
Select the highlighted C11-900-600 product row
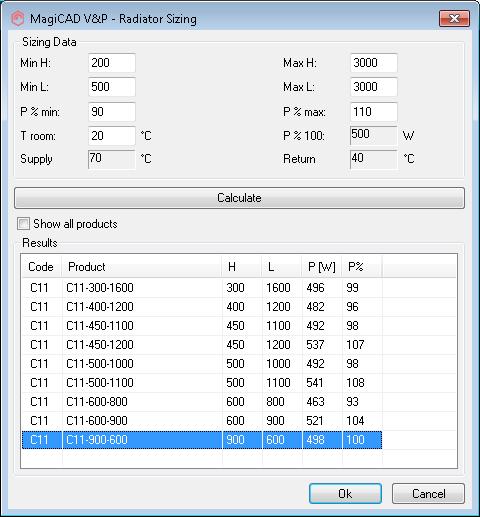click(202, 440)
